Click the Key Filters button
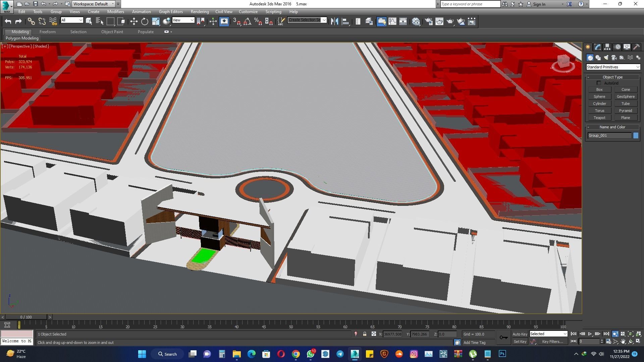 [553, 341]
